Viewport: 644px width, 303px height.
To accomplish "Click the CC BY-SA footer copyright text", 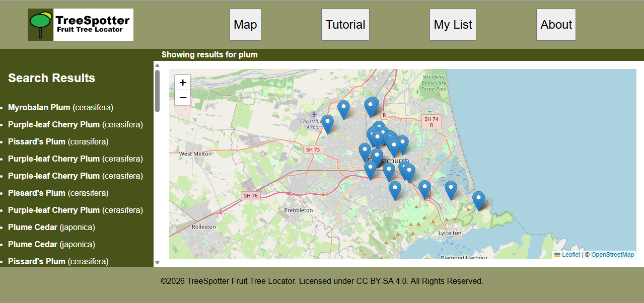I will (322, 281).
